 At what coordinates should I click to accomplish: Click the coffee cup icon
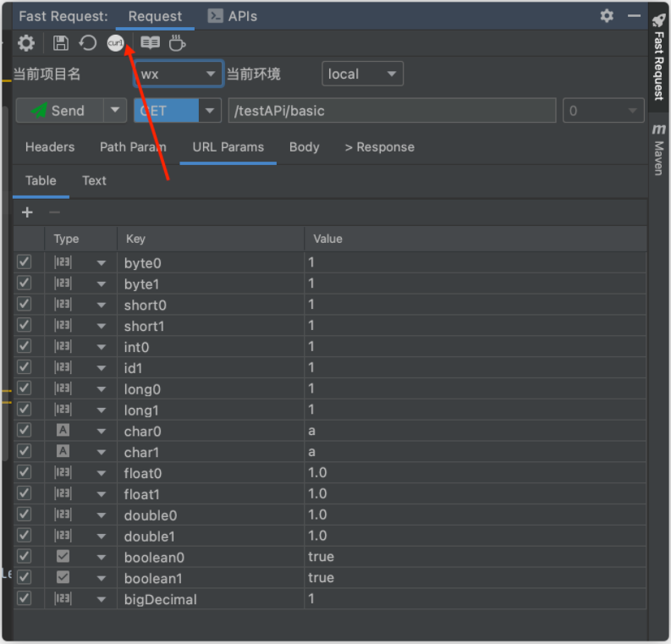177,43
